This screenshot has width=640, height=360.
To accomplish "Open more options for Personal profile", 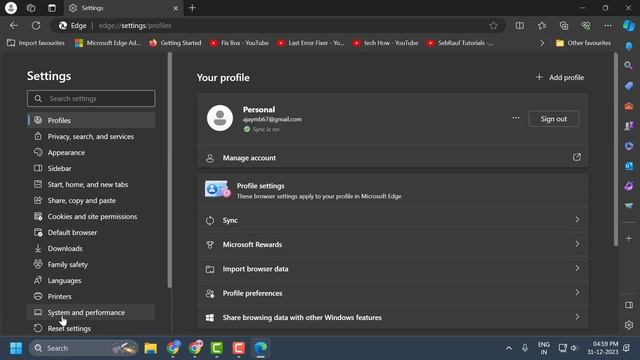I will pyautogui.click(x=516, y=118).
